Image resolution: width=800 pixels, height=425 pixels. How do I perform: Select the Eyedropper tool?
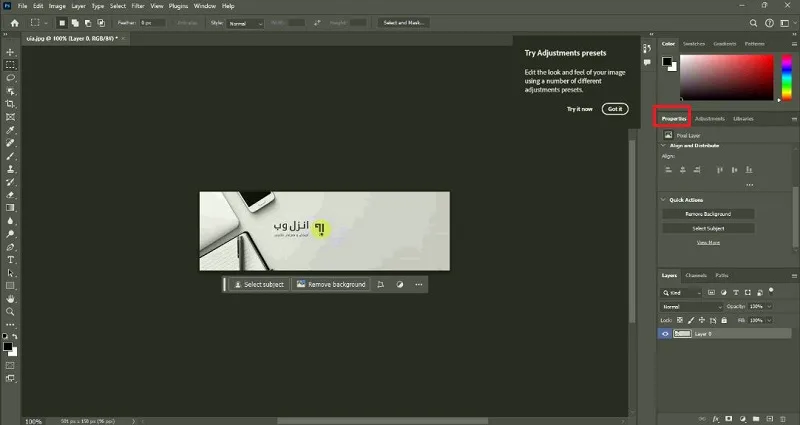(x=10, y=130)
